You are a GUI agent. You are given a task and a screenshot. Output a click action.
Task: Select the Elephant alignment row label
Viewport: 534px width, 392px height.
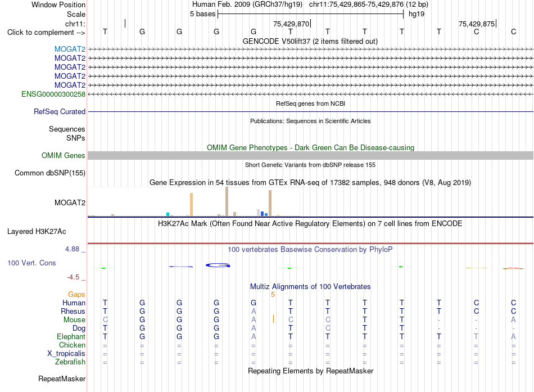coord(71,336)
